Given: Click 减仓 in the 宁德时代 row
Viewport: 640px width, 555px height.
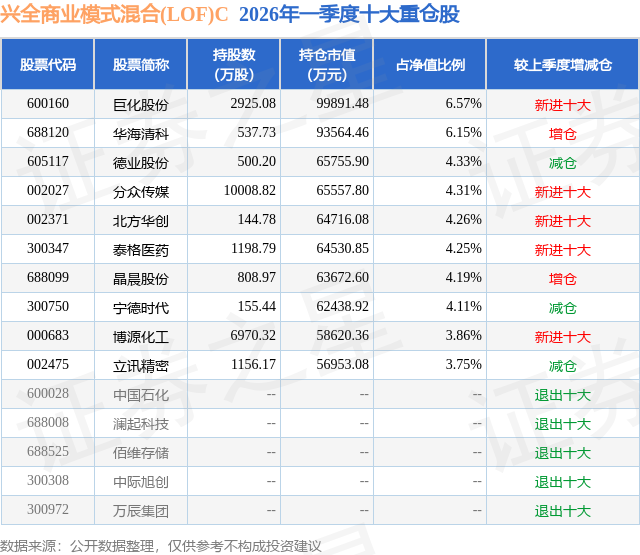Looking at the screenshot, I should (563, 308).
